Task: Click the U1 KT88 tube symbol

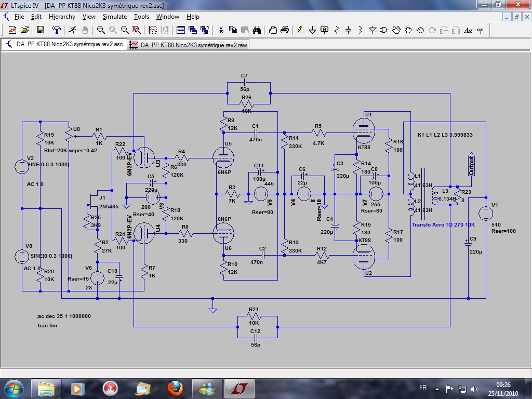Action: [x=363, y=130]
